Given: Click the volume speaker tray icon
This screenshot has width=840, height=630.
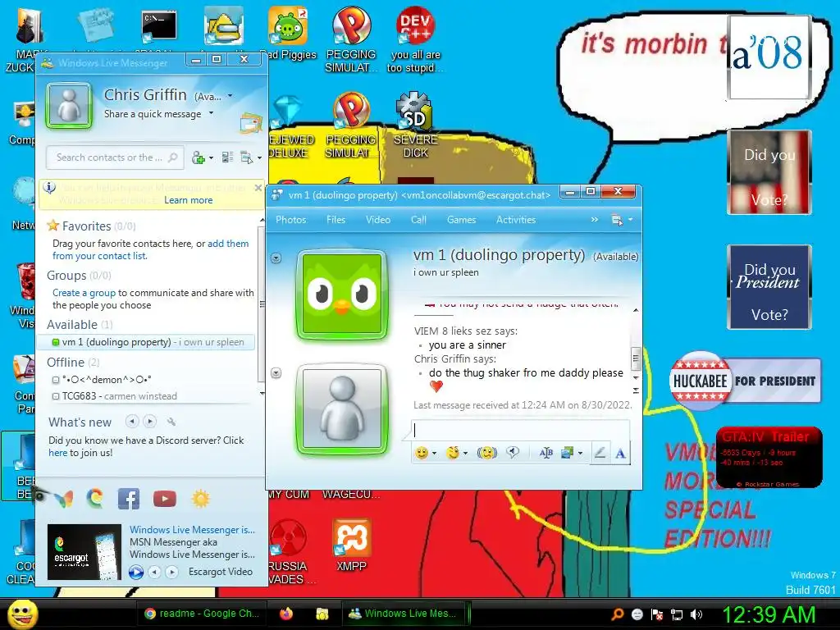Looking at the screenshot, I should [x=696, y=614].
